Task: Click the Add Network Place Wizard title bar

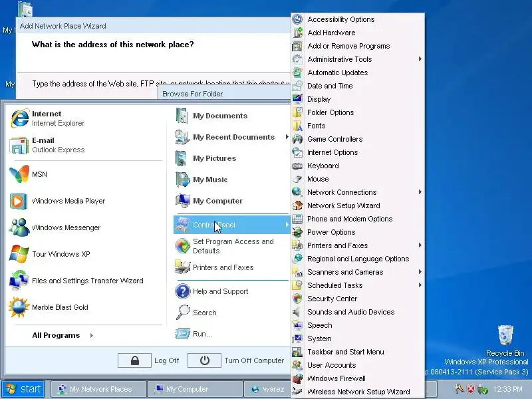Action: click(x=154, y=26)
